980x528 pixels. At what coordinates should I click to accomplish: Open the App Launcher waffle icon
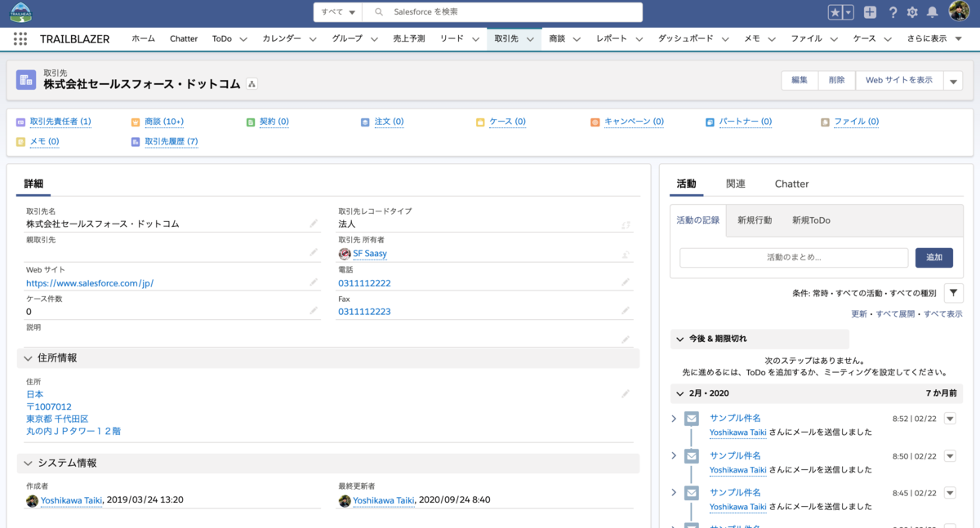pyautogui.click(x=20, y=38)
